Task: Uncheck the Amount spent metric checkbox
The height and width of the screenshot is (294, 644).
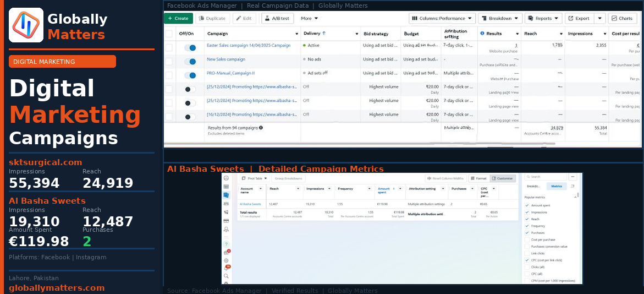Action: [x=527, y=205]
